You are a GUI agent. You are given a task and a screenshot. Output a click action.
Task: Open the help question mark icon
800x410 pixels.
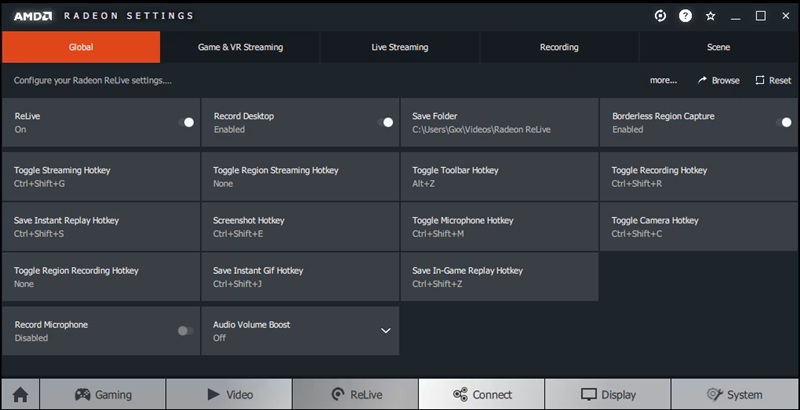click(x=685, y=16)
